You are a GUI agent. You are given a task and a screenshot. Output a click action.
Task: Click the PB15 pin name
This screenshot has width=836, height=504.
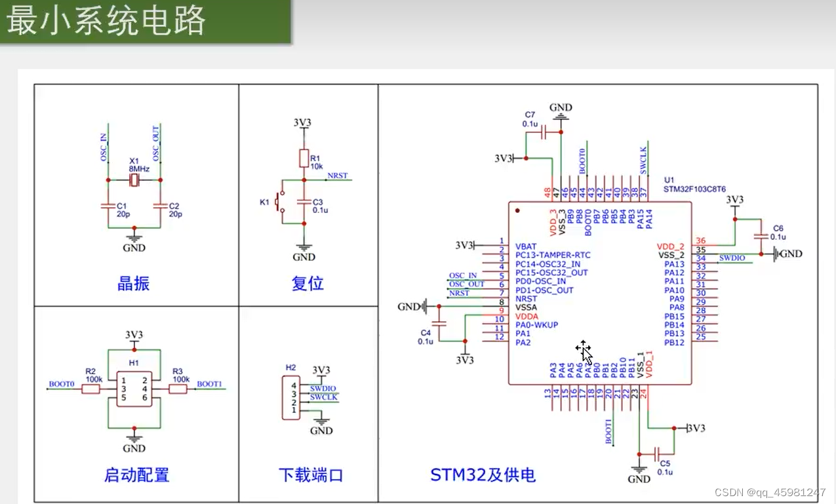click(x=674, y=317)
